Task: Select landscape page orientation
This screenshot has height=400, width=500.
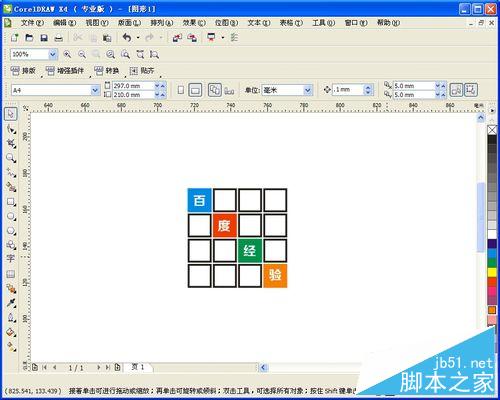Action: [195, 90]
